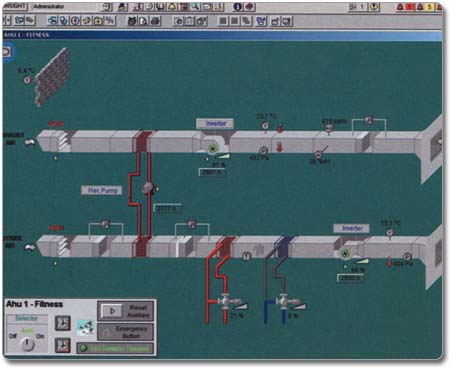
Task: Select the recovery pump symbol
Action: (x=147, y=188)
